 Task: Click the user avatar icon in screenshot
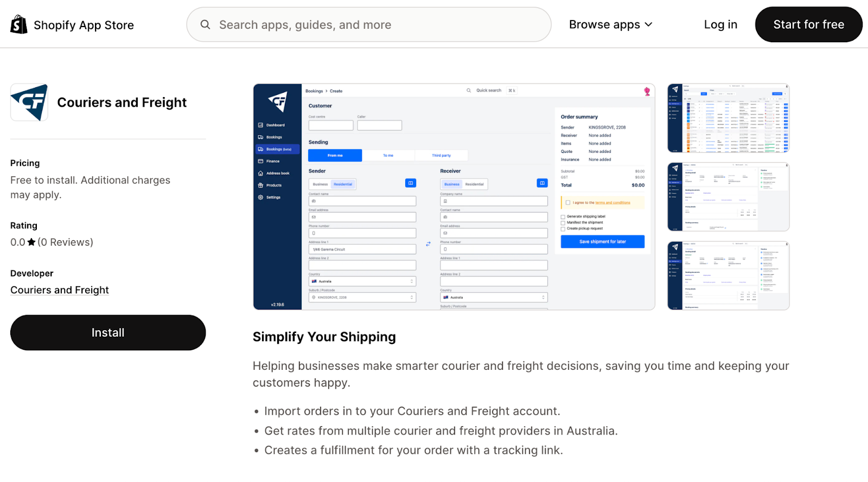point(647,91)
